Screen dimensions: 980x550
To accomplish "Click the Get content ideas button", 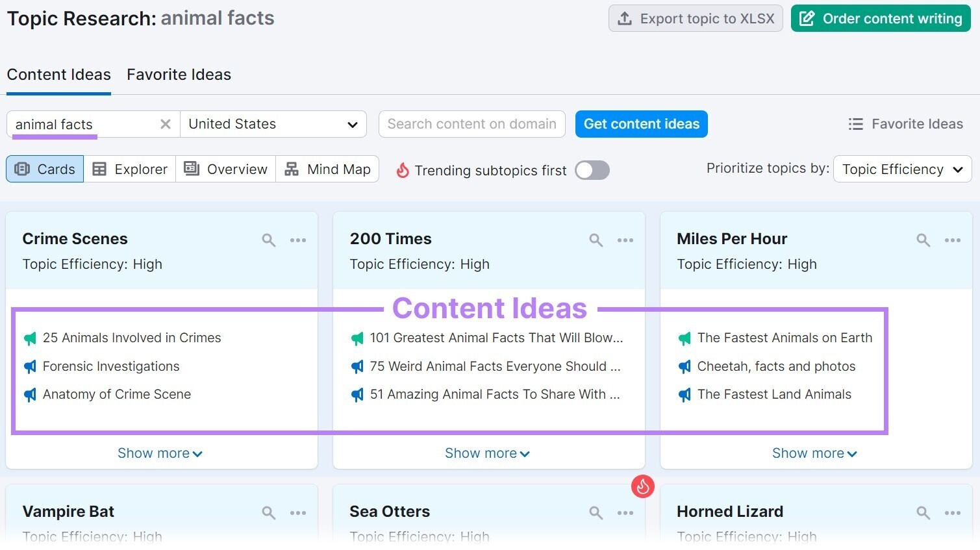I will pos(641,123).
